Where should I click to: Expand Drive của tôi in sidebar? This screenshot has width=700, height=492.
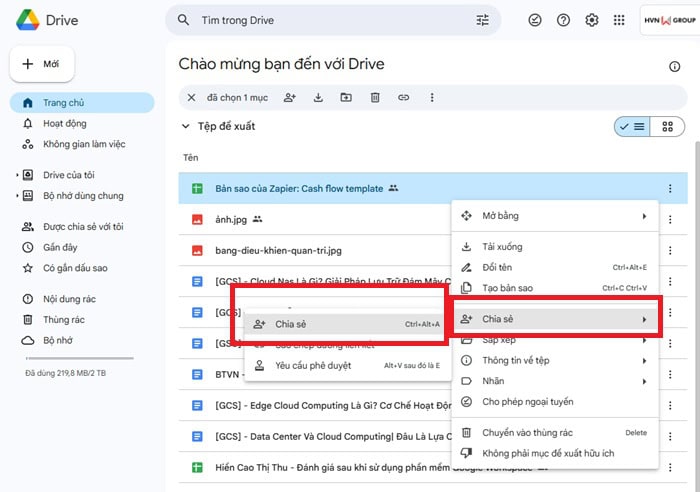(18, 175)
